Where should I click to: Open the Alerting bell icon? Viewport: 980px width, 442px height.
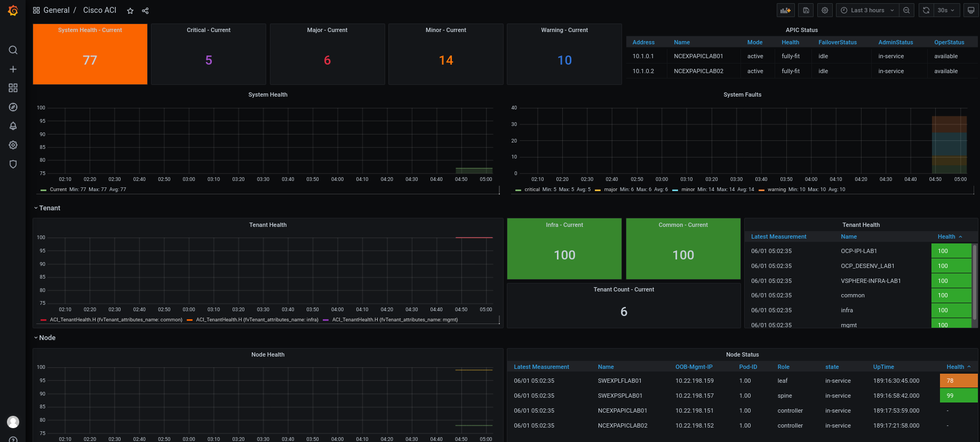point(13,126)
